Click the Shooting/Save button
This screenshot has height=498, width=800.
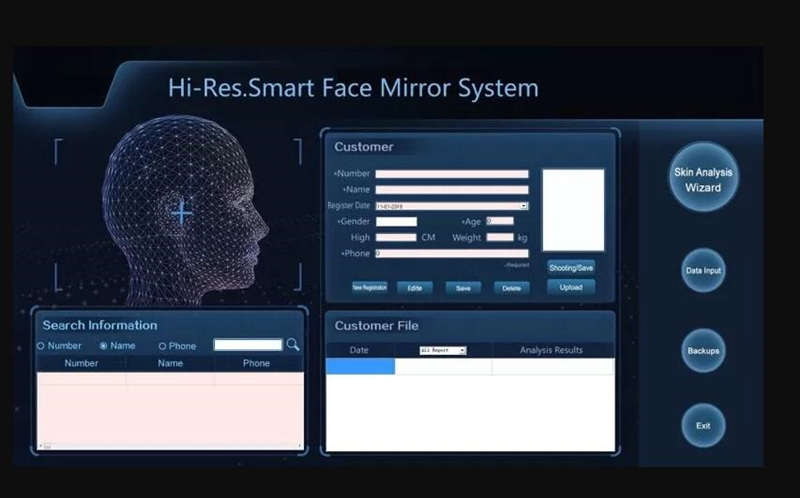coord(571,267)
